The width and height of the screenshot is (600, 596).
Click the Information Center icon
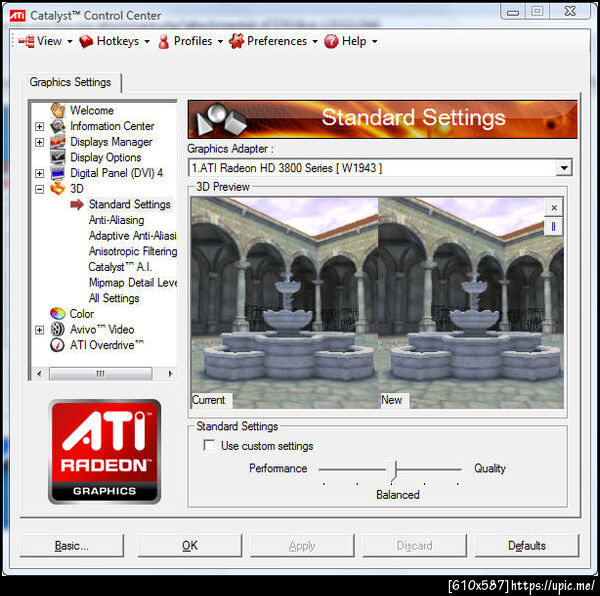coord(58,126)
